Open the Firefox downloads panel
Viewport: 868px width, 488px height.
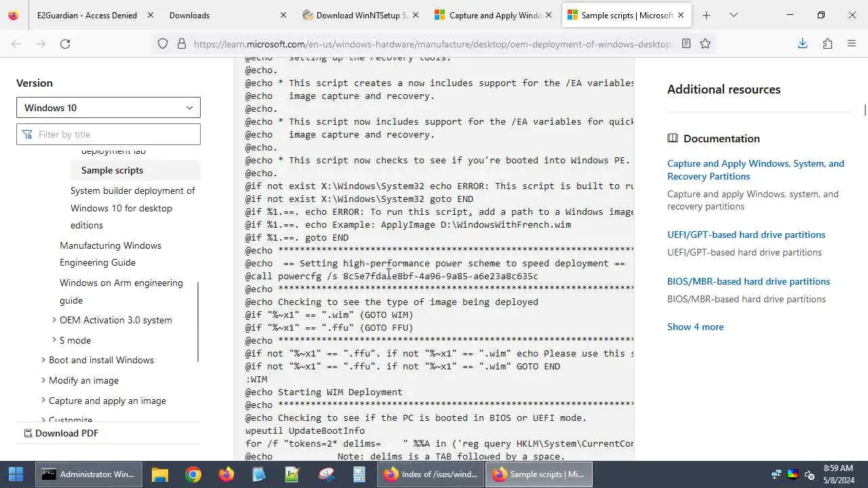(x=802, y=43)
